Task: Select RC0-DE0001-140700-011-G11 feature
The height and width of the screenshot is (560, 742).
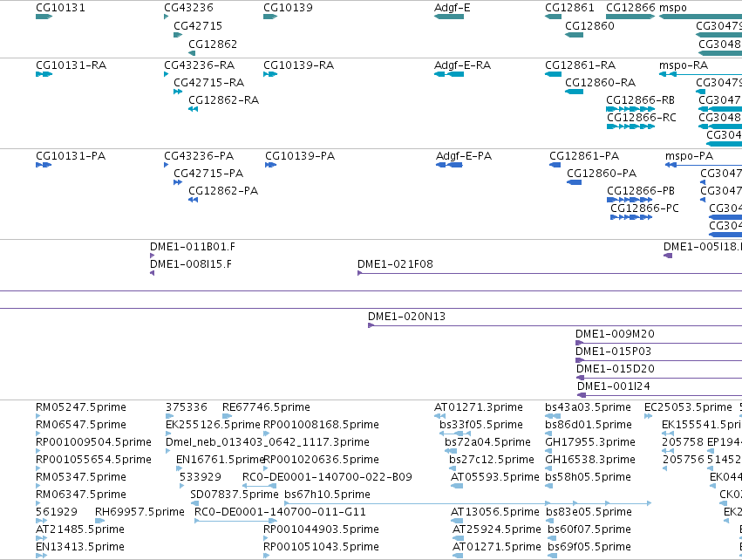Action: [x=280, y=512]
